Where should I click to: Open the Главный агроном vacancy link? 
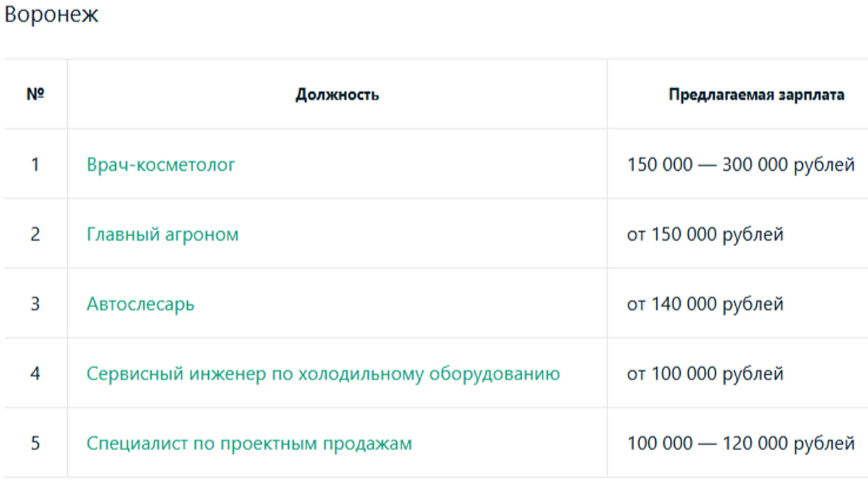click(x=163, y=235)
